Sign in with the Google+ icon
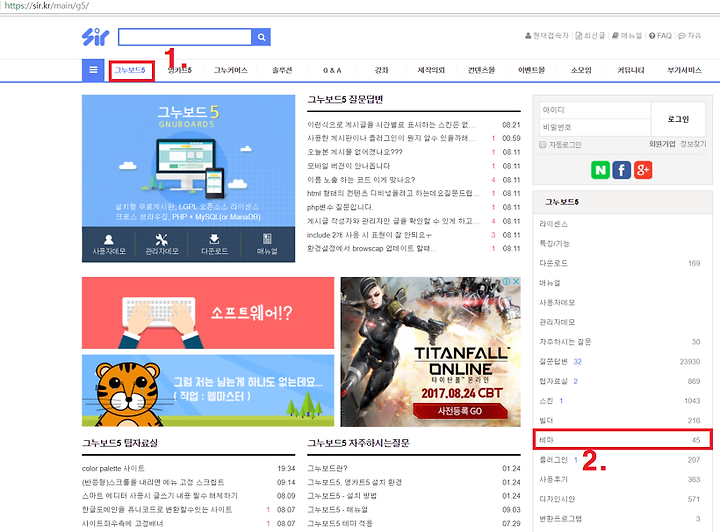 click(x=643, y=170)
